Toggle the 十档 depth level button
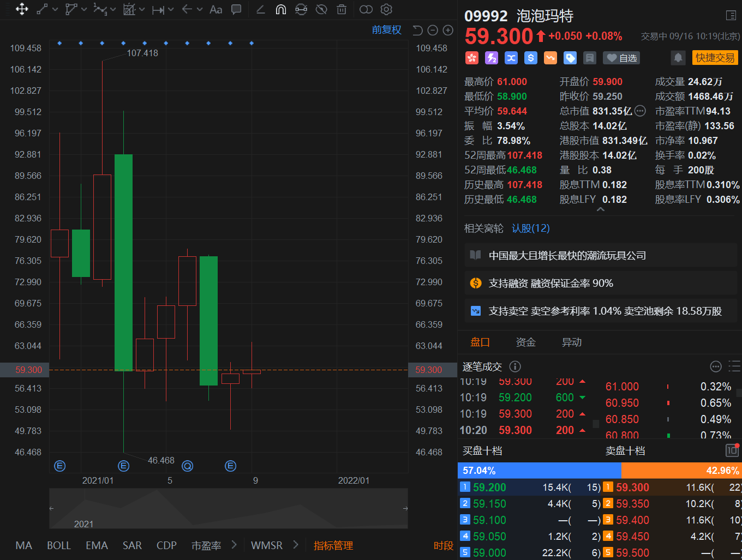 [x=732, y=450]
